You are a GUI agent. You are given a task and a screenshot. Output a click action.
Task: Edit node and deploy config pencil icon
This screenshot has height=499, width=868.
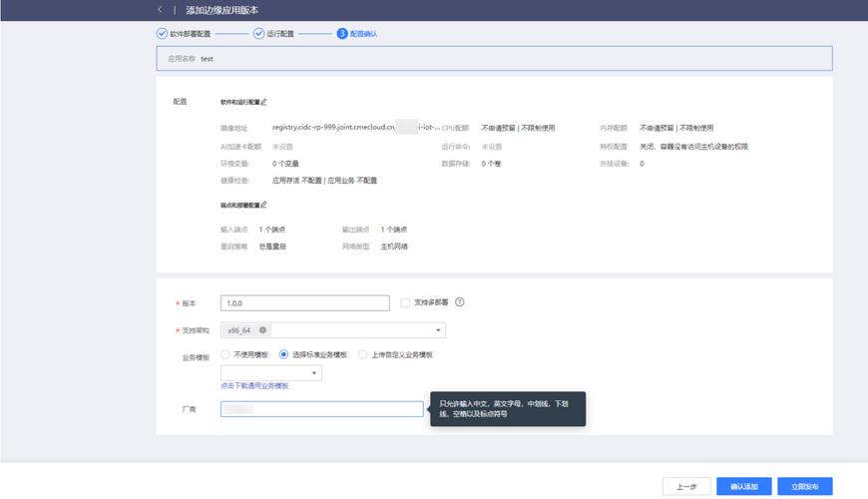[264, 205]
